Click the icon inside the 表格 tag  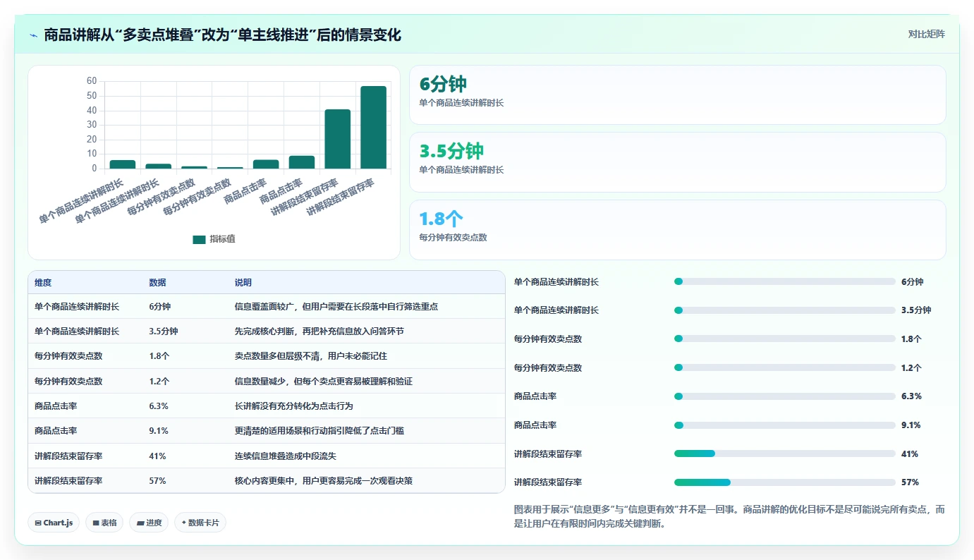click(96, 523)
